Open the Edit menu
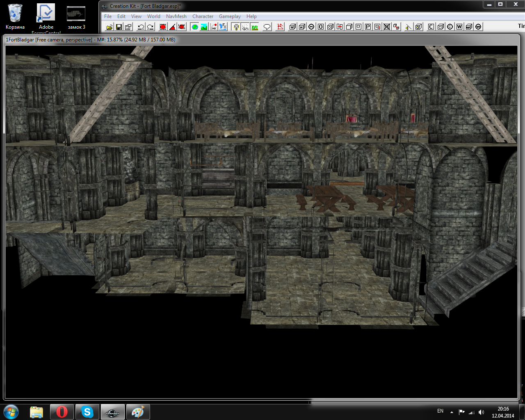 coord(121,16)
